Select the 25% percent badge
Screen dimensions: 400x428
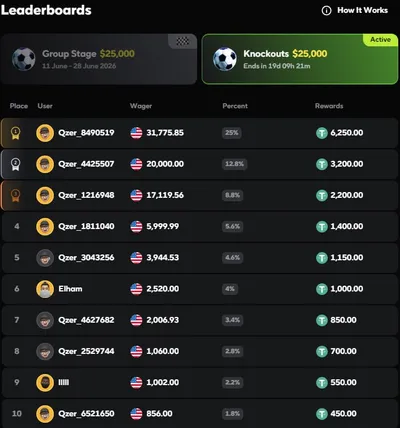pos(232,133)
